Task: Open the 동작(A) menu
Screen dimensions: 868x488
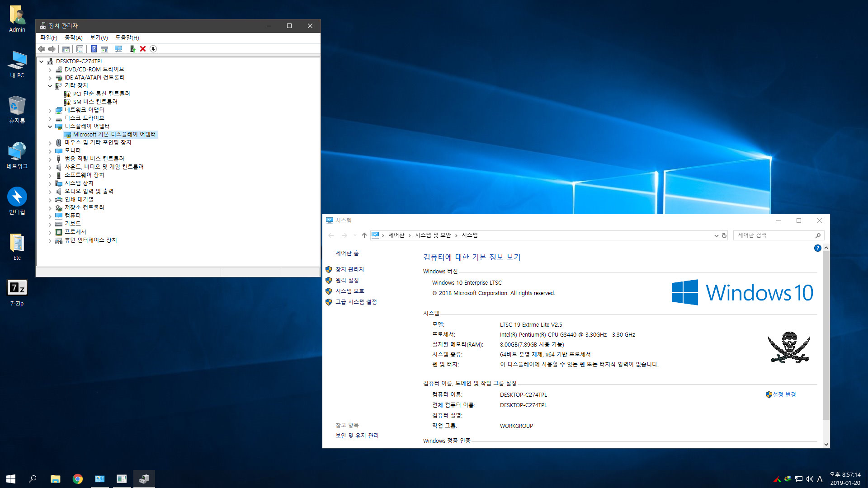Action: [x=73, y=38]
